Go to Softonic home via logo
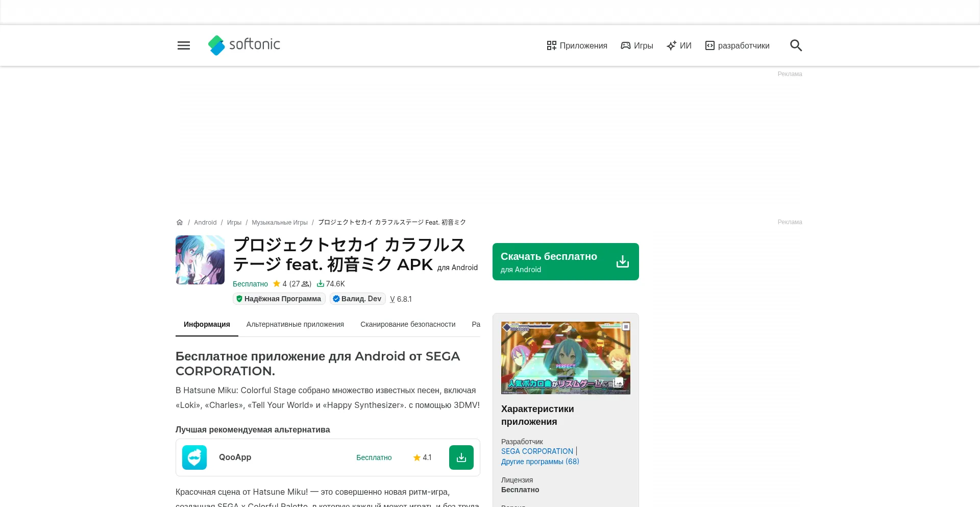Image resolution: width=980 pixels, height=507 pixels. coord(244,45)
